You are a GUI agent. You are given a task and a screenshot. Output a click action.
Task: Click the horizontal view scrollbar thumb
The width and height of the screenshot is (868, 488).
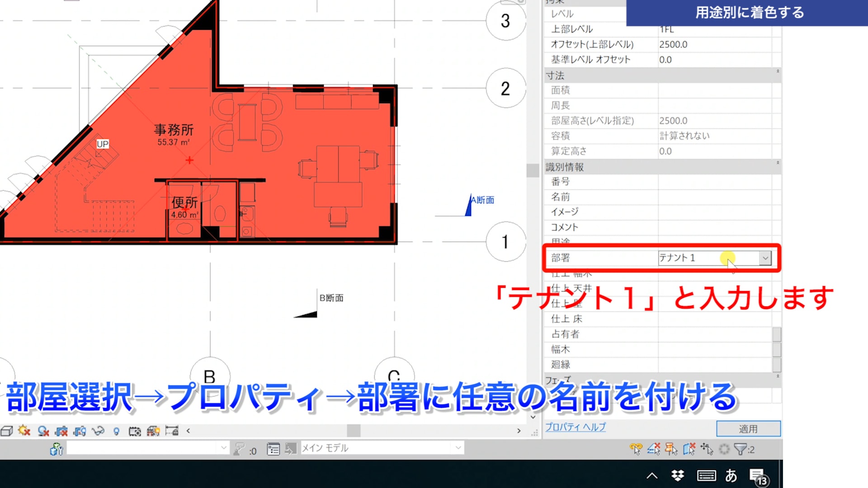coord(354,431)
